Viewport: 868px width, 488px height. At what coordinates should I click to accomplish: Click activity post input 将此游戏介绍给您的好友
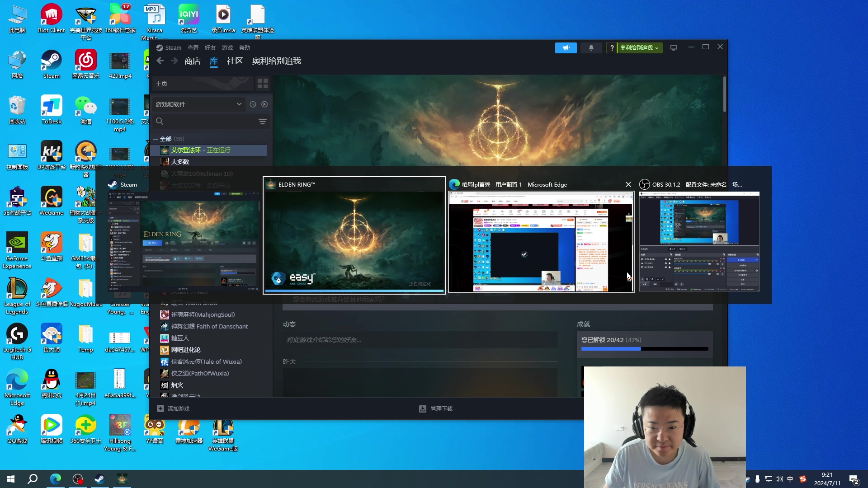[x=420, y=340]
